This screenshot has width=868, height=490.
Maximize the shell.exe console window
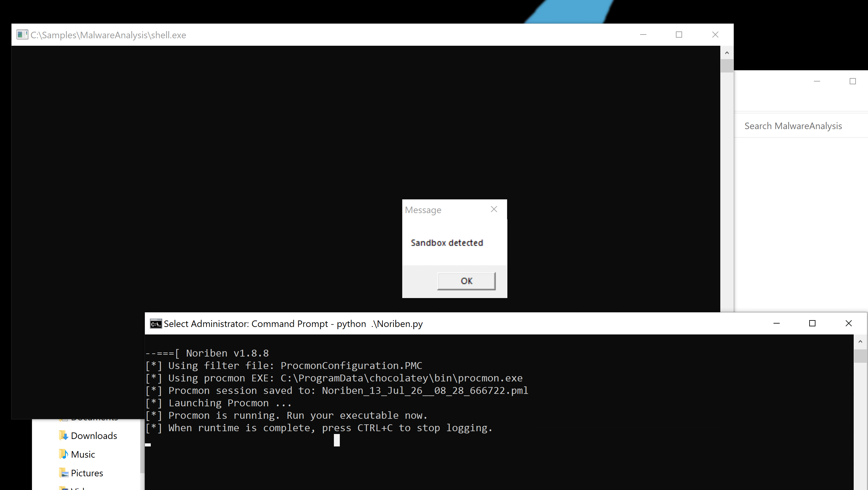click(x=679, y=35)
